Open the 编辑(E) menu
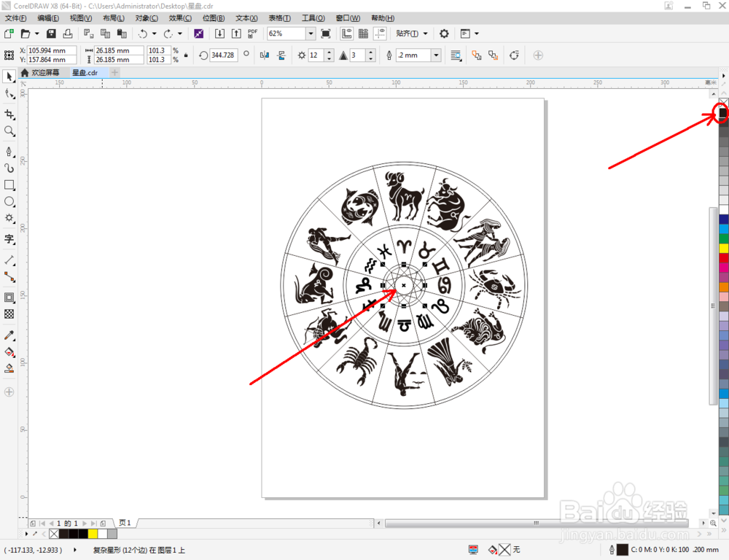The image size is (729, 560). pos(48,18)
